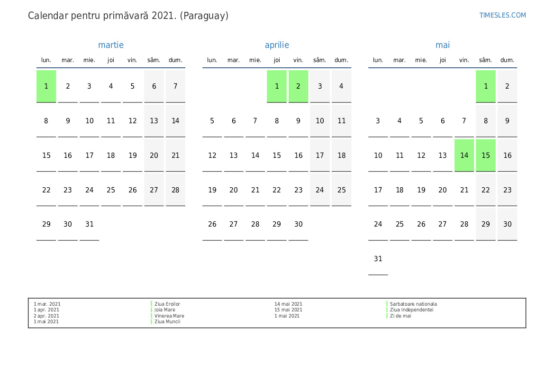
Task: Click day 31 in martie
Action: [x=90, y=224]
